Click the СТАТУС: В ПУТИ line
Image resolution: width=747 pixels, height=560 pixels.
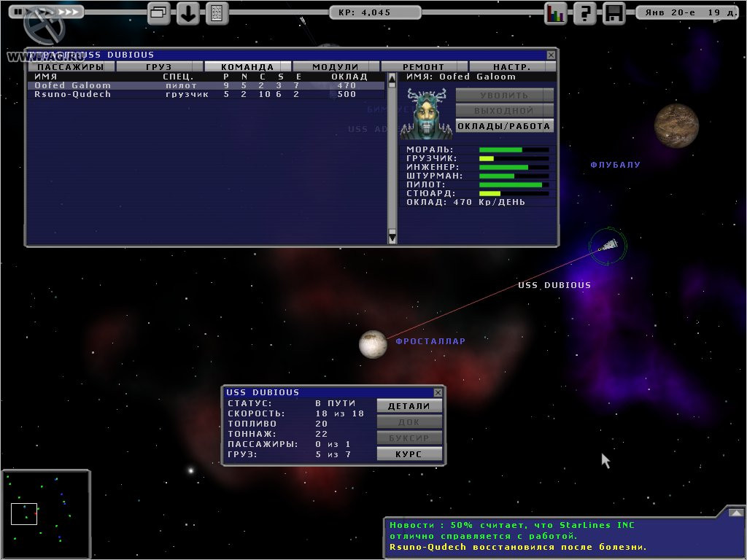click(x=292, y=403)
